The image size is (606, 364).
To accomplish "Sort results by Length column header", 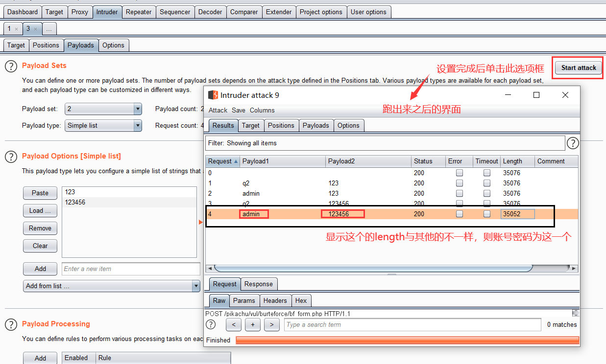I will [x=517, y=161].
